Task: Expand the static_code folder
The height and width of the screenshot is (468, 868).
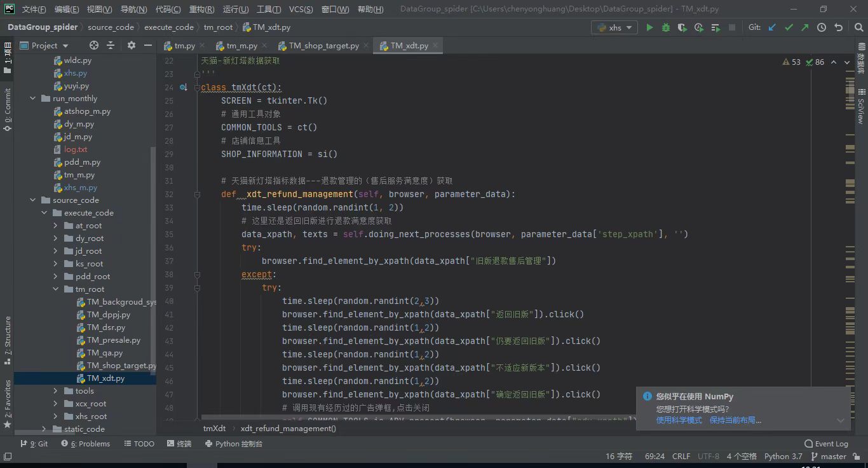Action: point(44,429)
